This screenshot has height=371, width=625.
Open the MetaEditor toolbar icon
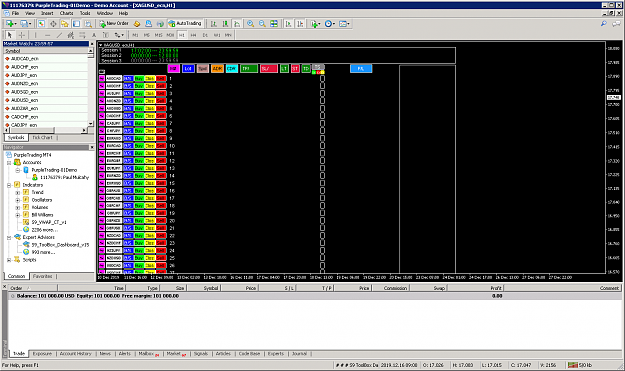tap(137, 24)
